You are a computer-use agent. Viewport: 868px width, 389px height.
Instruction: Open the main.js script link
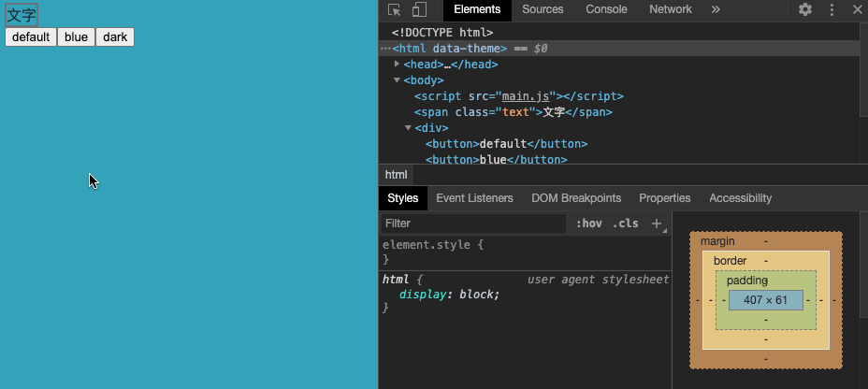pos(526,96)
